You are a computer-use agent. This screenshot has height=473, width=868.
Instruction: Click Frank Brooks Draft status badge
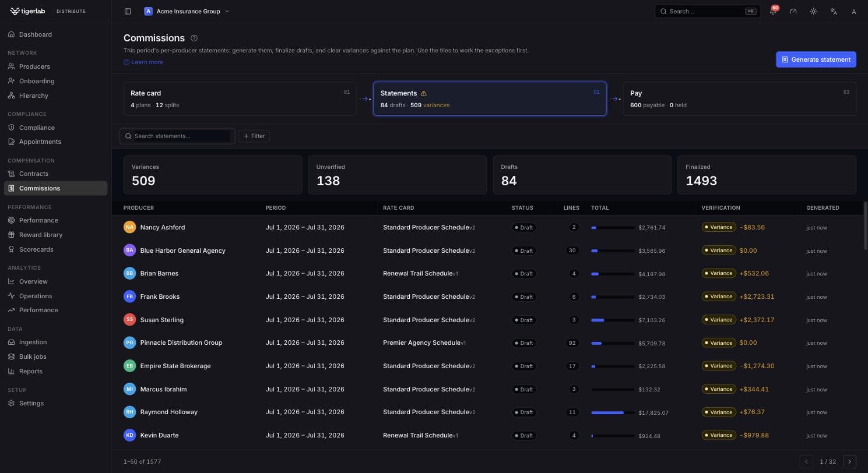pyautogui.click(x=523, y=297)
